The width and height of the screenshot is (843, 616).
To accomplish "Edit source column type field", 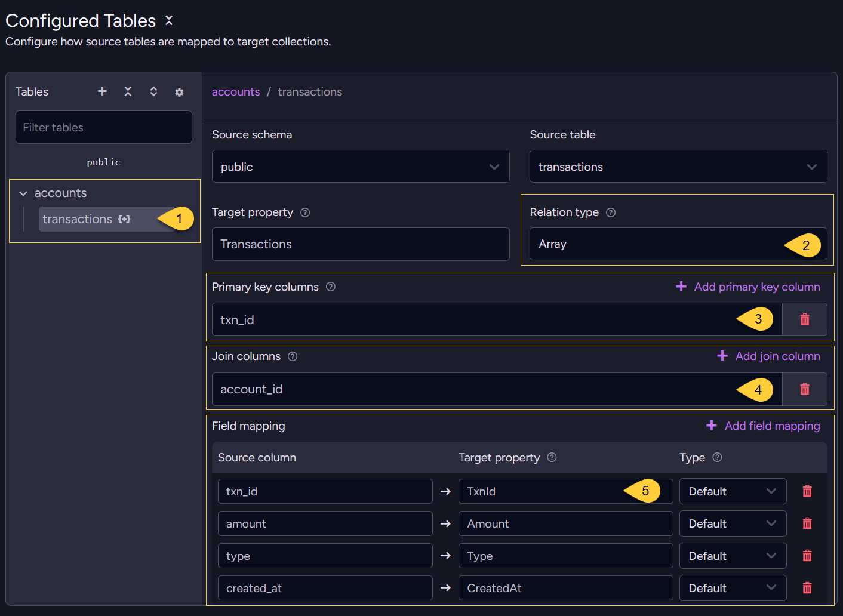I will tap(325, 556).
